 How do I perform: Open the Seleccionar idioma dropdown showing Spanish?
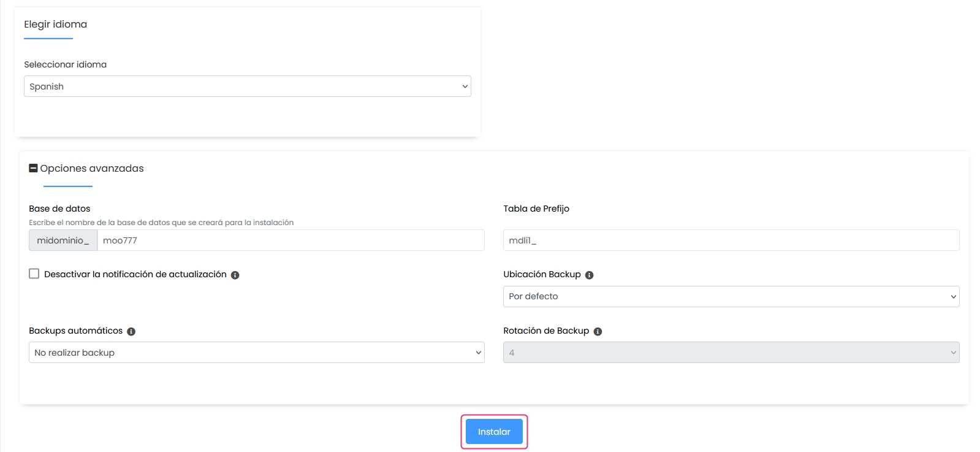pyautogui.click(x=247, y=86)
